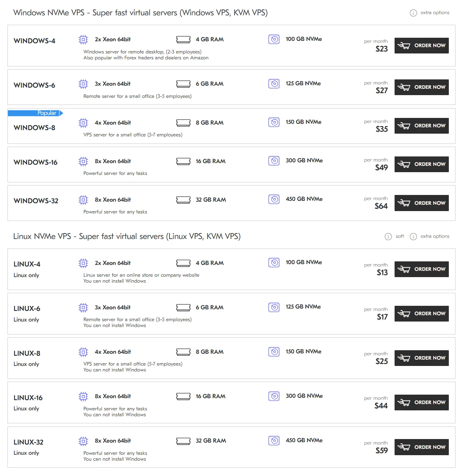The image size is (461, 476).
Task: Click the cart icon on WINDOWS-6 order button
Action: [405, 87]
